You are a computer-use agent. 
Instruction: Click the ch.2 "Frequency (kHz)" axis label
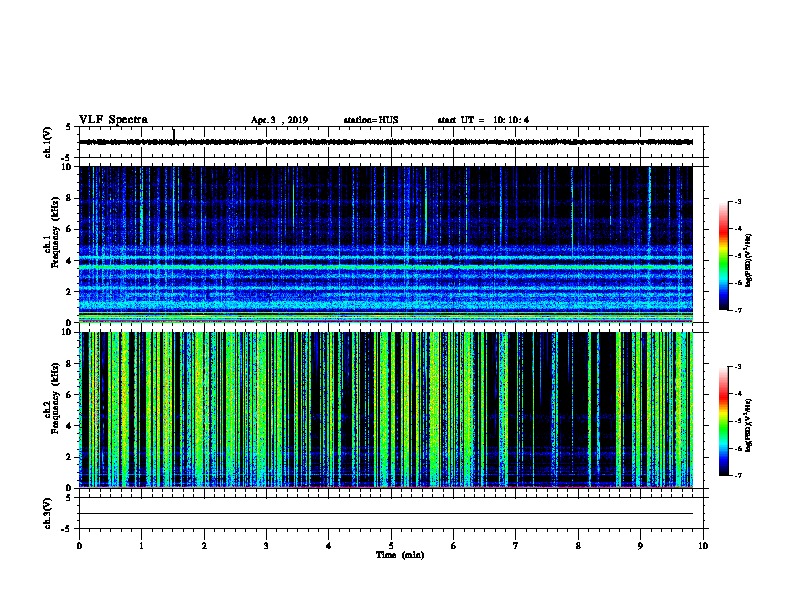[x=55, y=398]
